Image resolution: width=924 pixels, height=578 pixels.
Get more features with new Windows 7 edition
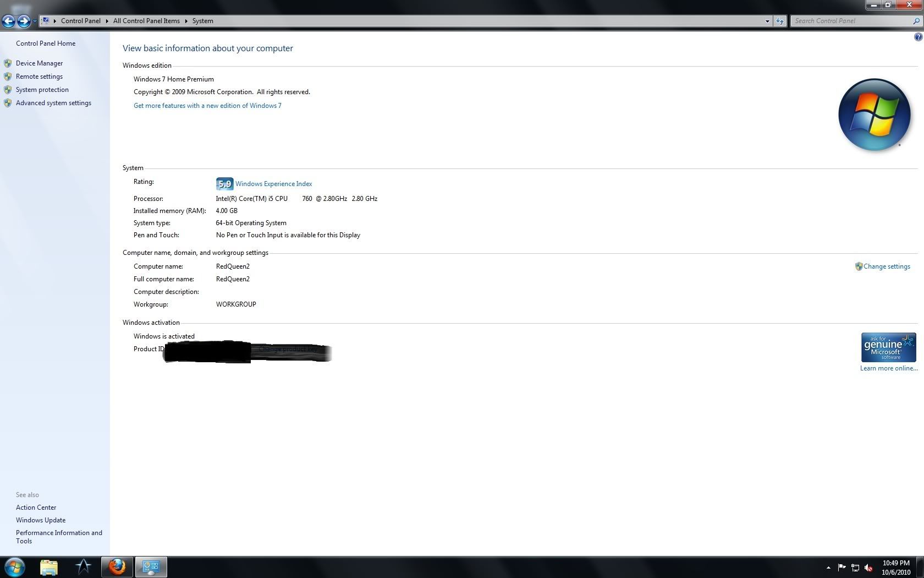pyautogui.click(x=207, y=106)
